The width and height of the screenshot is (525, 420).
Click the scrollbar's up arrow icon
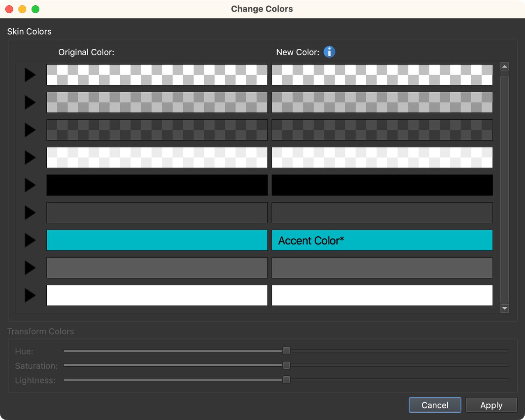click(504, 66)
